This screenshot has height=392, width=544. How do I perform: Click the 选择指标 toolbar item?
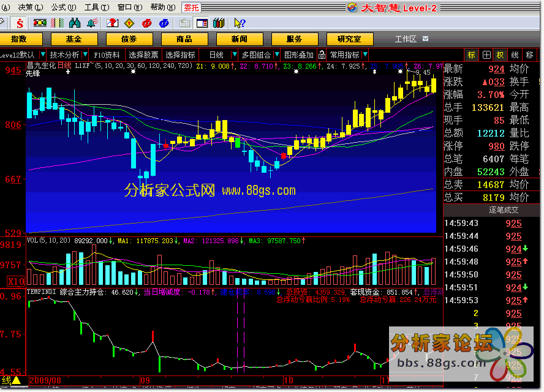click(180, 55)
